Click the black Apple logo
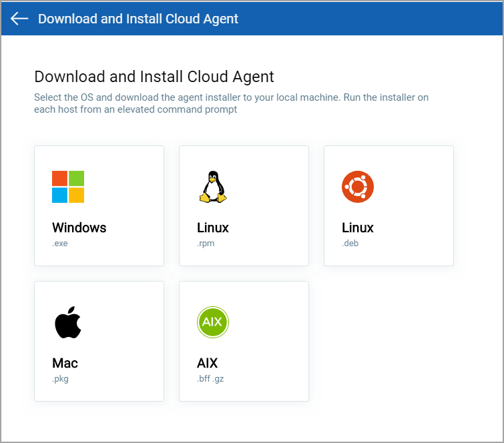 (67, 323)
